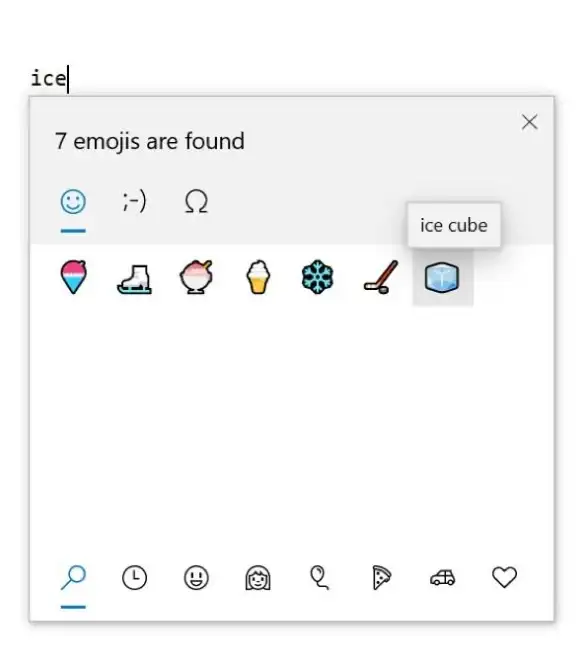Open smiley faces and animals category
The height and width of the screenshot is (647, 588).
pos(196,577)
